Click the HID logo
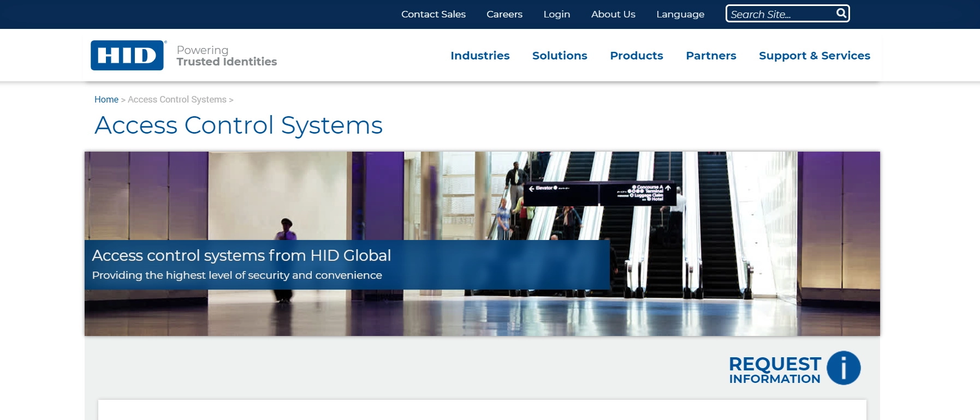 (x=128, y=55)
